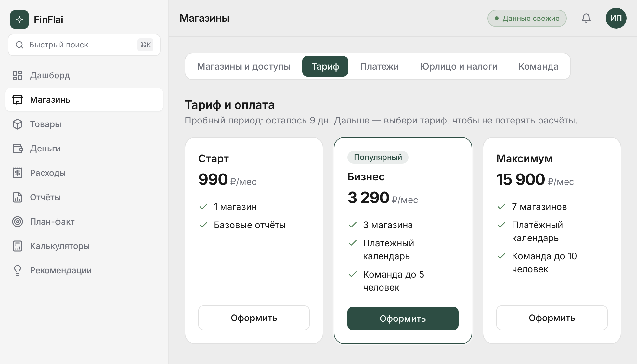Click the '7 магазинов' feature
This screenshot has height=364, width=637.
coord(539,207)
